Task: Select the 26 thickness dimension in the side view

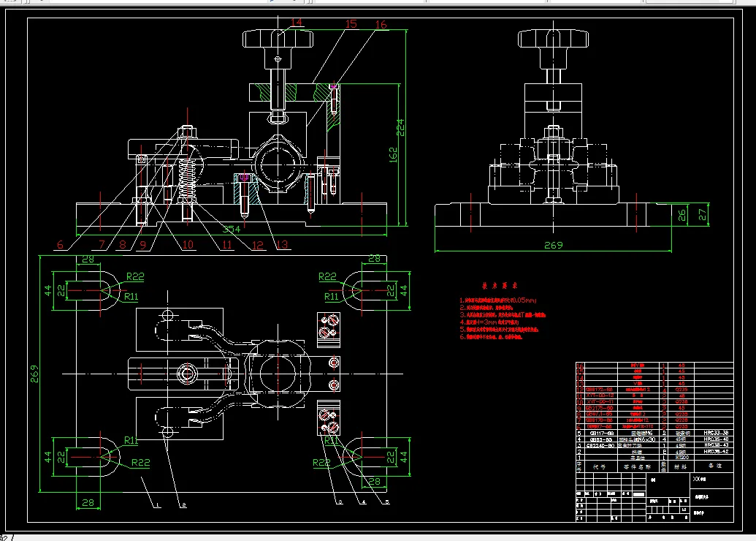Action: [681, 215]
